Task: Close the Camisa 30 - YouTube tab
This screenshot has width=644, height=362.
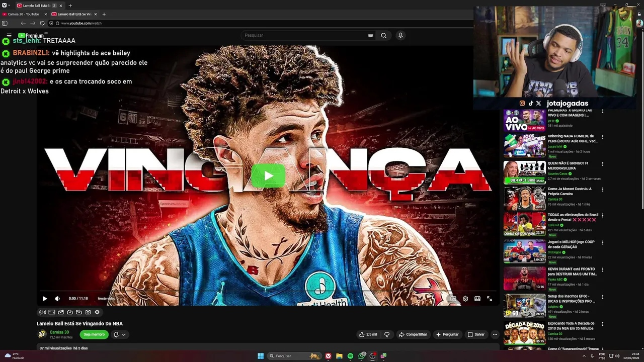Action: click(x=45, y=14)
